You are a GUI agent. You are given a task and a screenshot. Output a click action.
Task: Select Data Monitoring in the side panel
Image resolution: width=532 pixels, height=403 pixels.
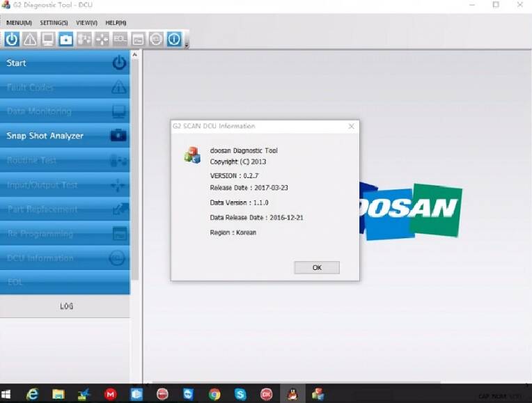pyautogui.click(x=65, y=111)
